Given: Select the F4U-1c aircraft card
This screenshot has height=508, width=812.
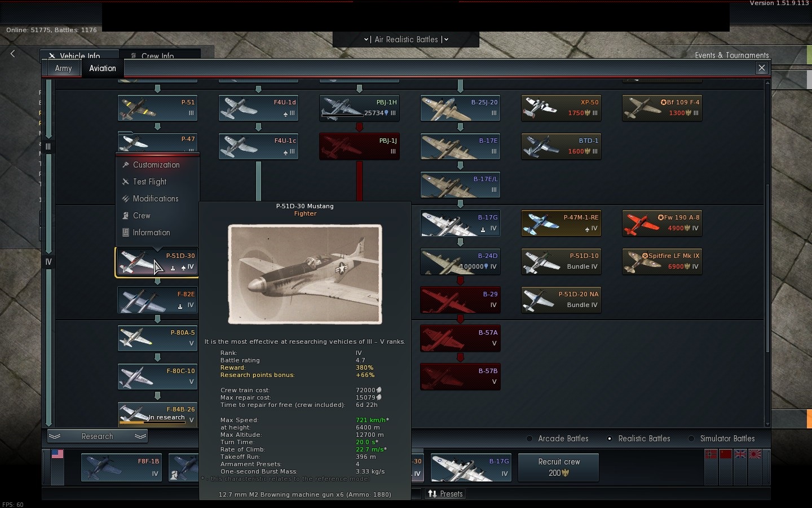Looking at the screenshot, I should pos(258,146).
